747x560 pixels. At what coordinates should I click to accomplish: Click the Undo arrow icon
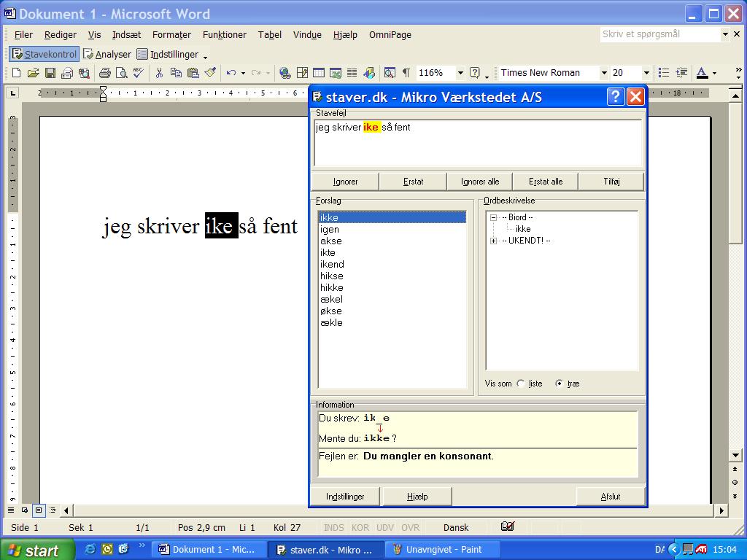pyautogui.click(x=231, y=73)
